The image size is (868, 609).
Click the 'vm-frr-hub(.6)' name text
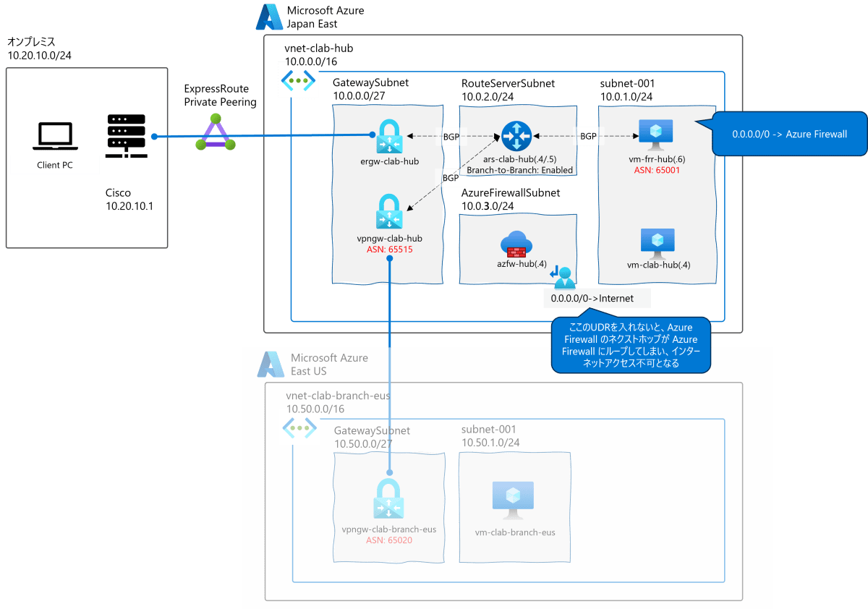click(x=655, y=160)
